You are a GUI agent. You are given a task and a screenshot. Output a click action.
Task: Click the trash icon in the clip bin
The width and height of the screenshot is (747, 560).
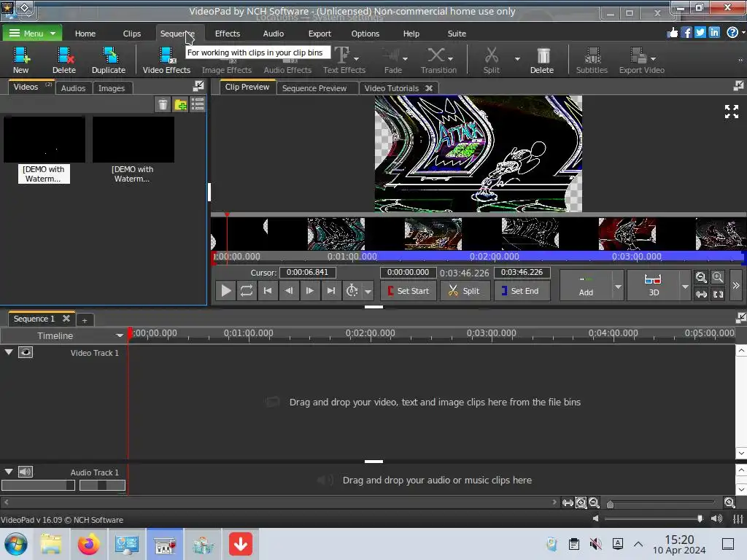coord(163,104)
